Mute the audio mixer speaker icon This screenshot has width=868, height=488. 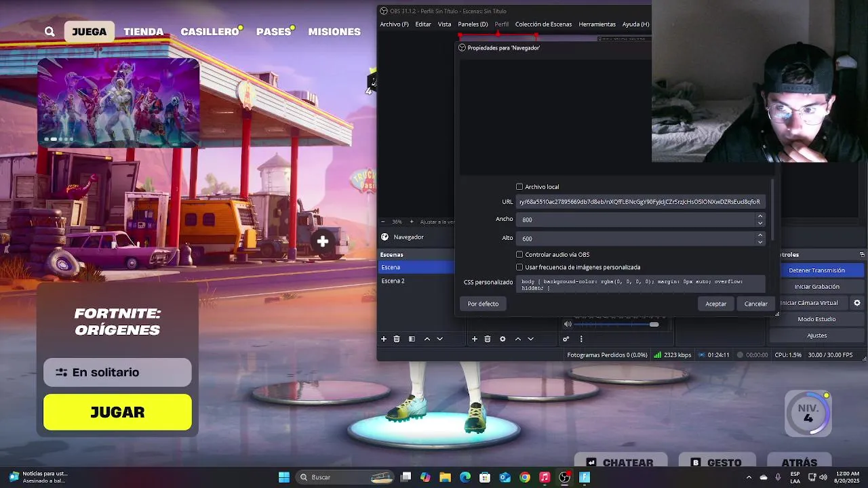(x=568, y=324)
